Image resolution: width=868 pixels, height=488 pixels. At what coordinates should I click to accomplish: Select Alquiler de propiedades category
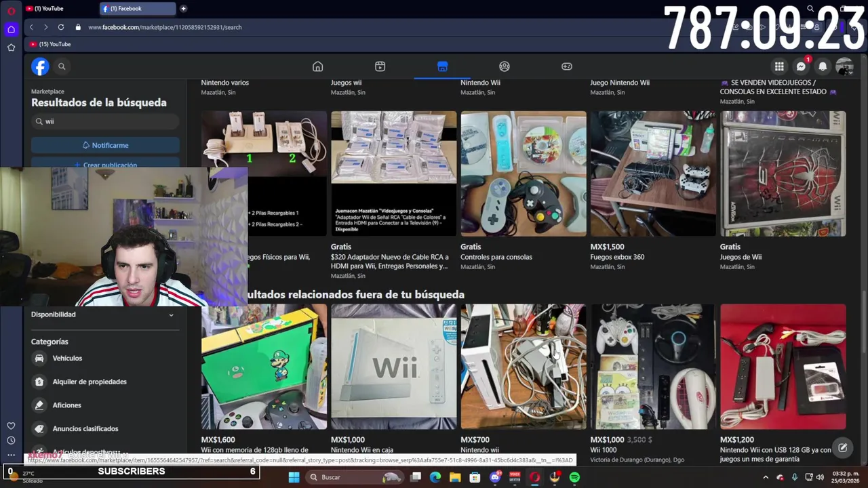click(x=105, y=382)
